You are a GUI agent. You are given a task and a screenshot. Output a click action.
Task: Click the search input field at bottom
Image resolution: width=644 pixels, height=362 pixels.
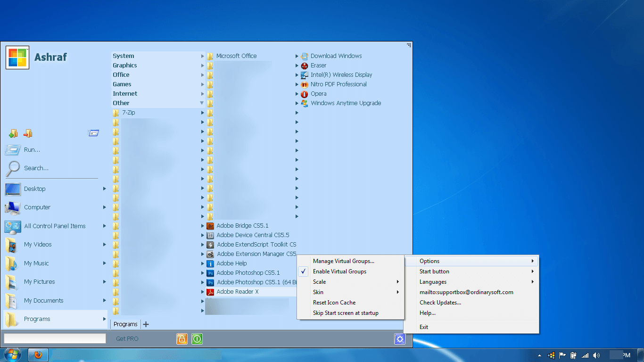pos(55,338)
